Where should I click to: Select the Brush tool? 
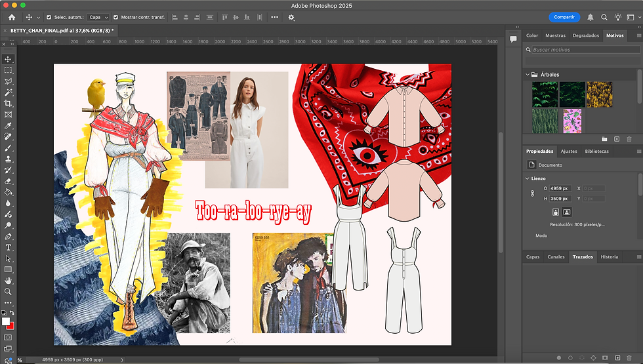coord(8,148)
